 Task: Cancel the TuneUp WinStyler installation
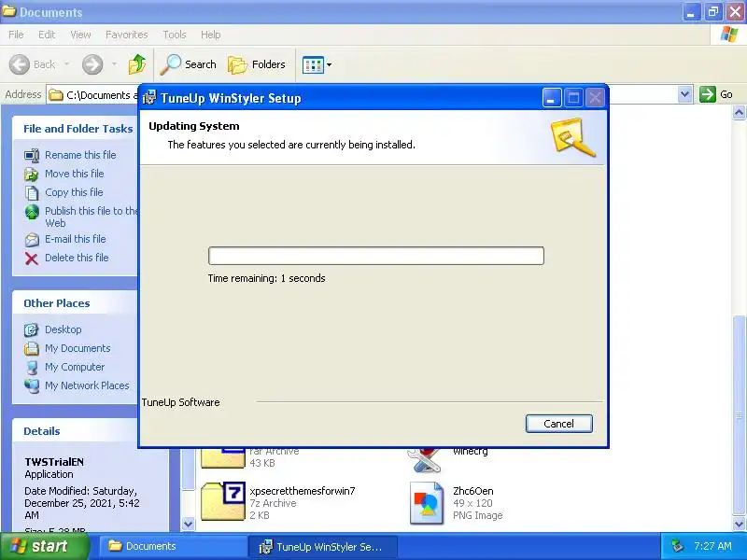tap(558, 424)
